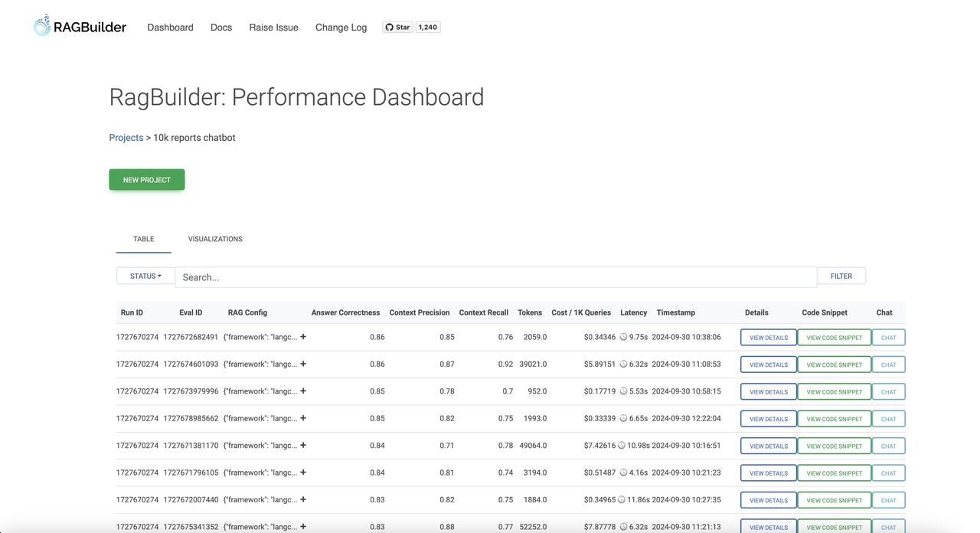View code snippet for eval 1727671796105
The height and width of the screenshot is (533, 980).
click(835, 473)
